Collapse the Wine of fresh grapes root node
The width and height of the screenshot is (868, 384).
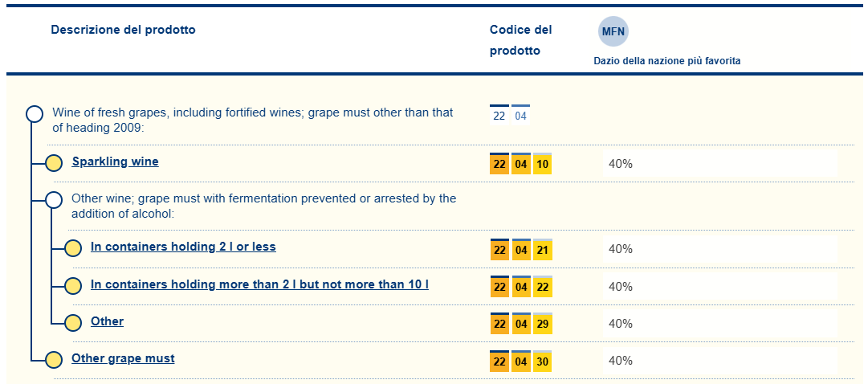(x=35, y=113)
